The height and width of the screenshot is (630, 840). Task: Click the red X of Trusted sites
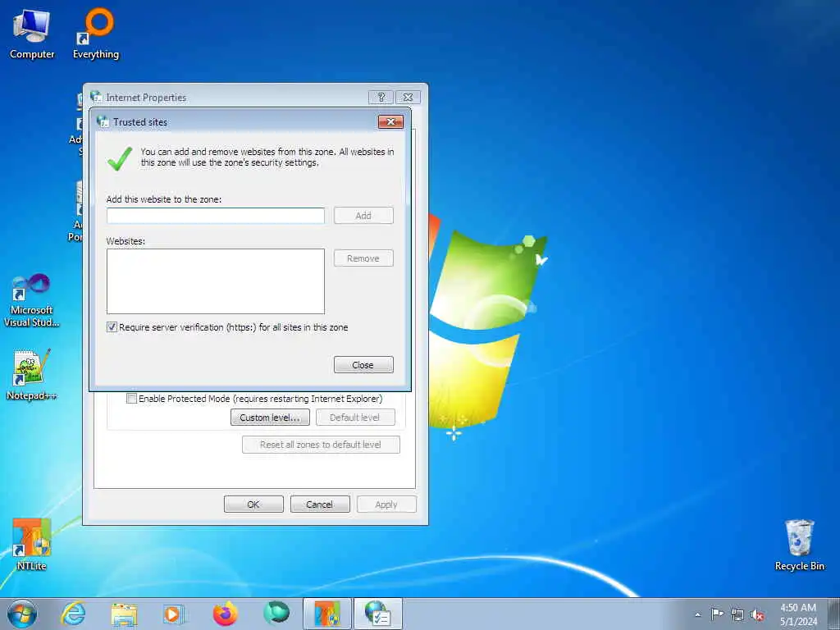(390, 121)
